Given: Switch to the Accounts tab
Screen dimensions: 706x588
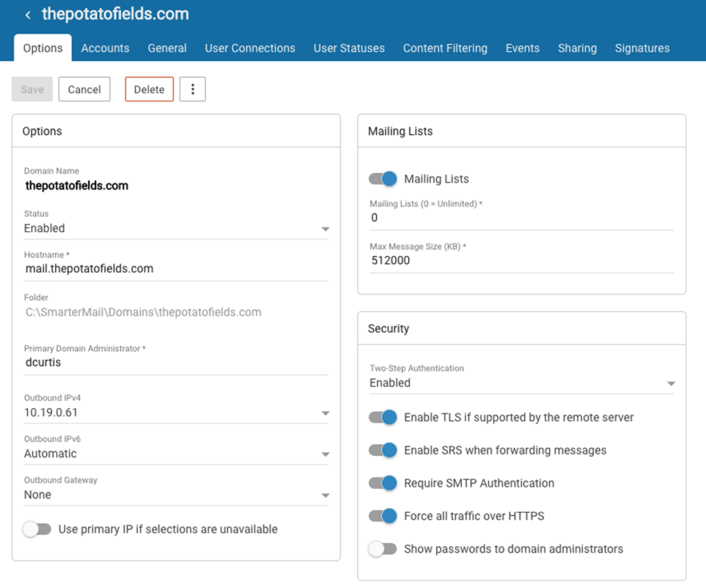Looking at the screenshot, I should (105, 48).
